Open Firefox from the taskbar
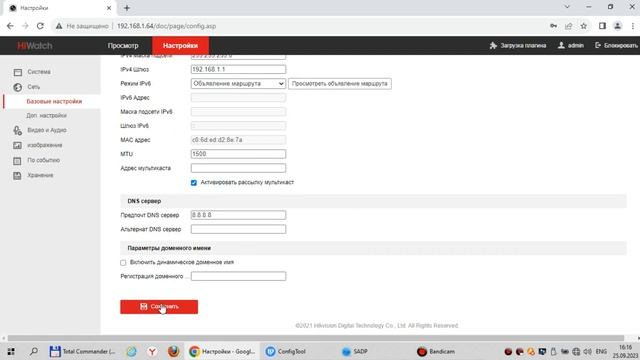This screenshot has height=360, width=640. tap(173, 351)
